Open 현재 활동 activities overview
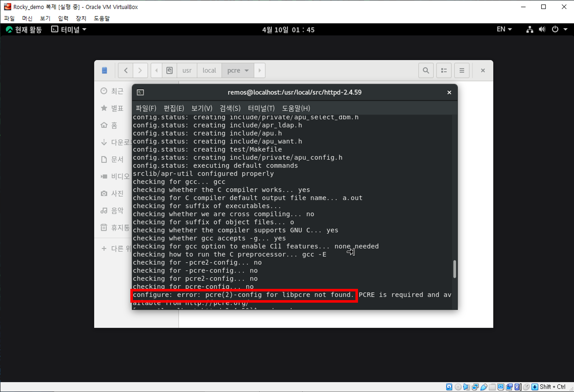 [x=24, y=30]
